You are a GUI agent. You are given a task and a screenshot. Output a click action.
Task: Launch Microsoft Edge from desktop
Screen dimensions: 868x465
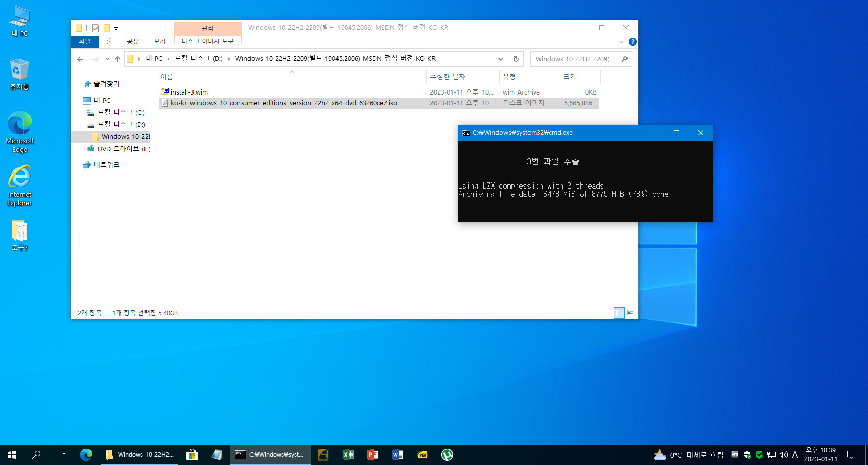(x=20, y=131)
